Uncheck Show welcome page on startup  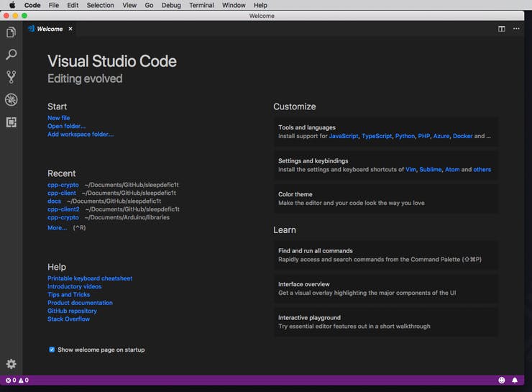coord(52,350)
